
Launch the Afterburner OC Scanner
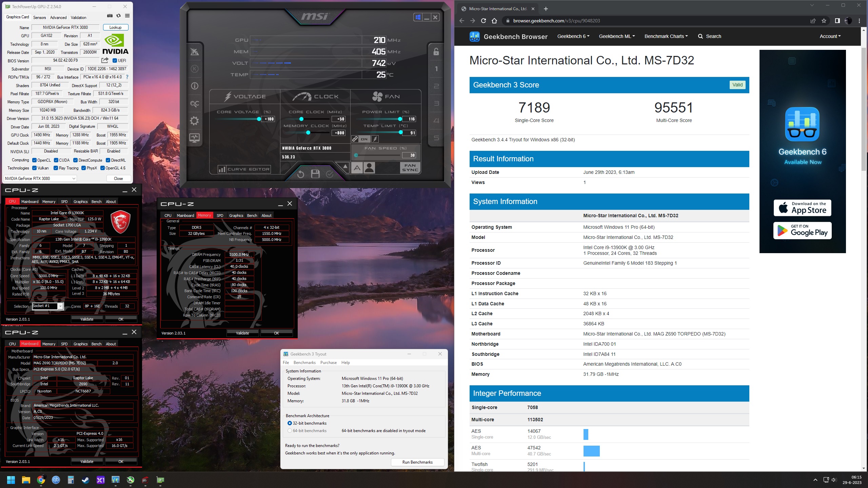194,104
